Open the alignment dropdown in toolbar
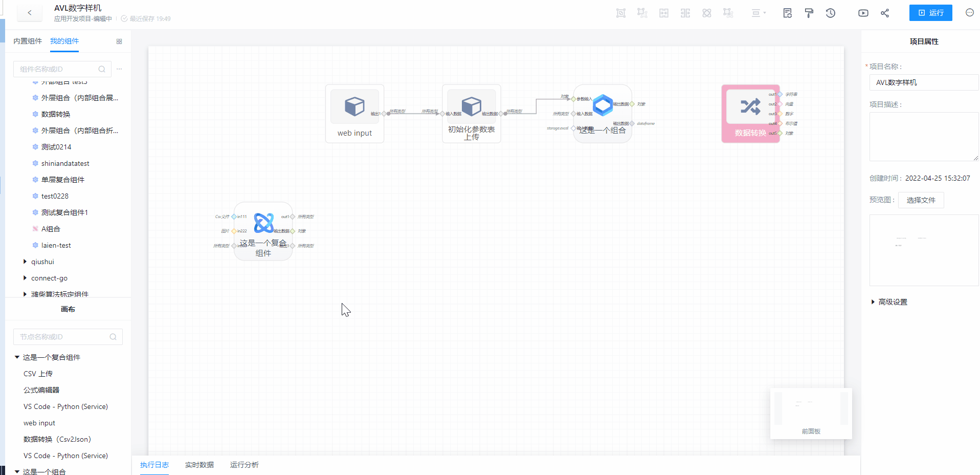Viewport: 980px width, 475px height. tap(759, 13)
